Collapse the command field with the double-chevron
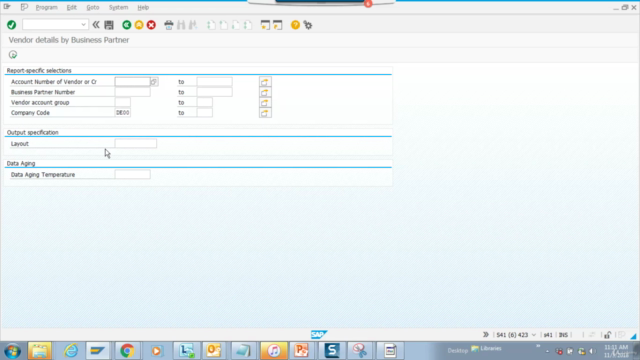 tap(96, 25)
